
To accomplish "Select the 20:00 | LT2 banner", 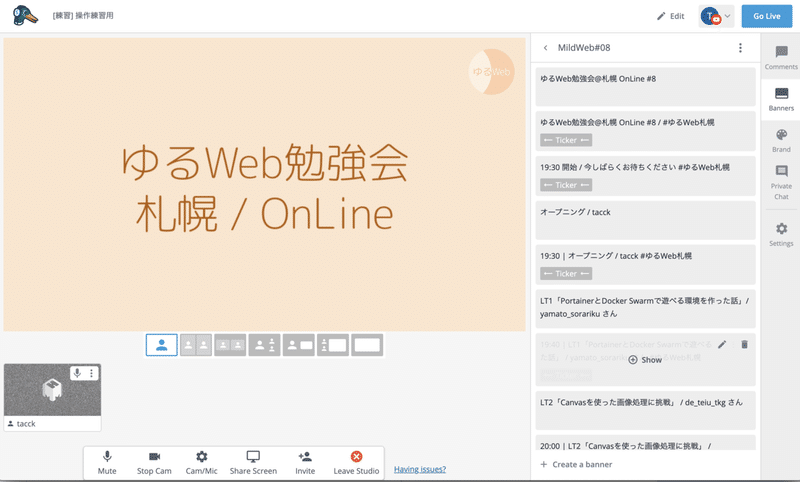I will coord(645,443).
